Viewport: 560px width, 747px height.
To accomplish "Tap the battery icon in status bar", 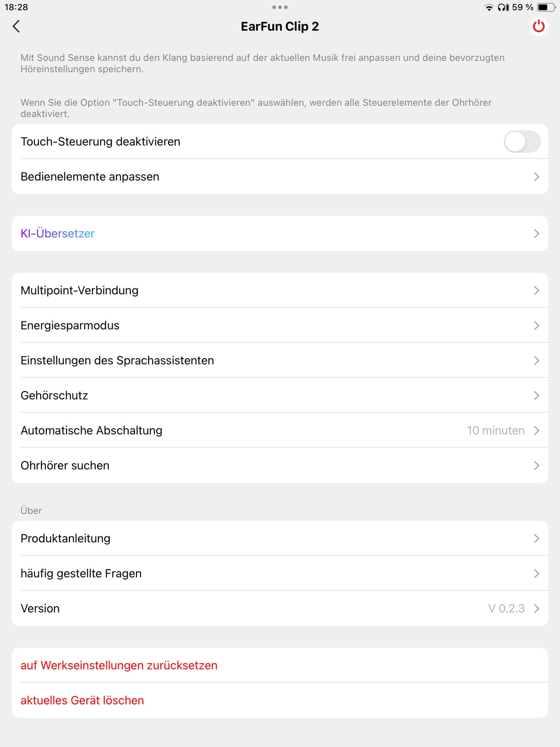I will pos(546,7).
